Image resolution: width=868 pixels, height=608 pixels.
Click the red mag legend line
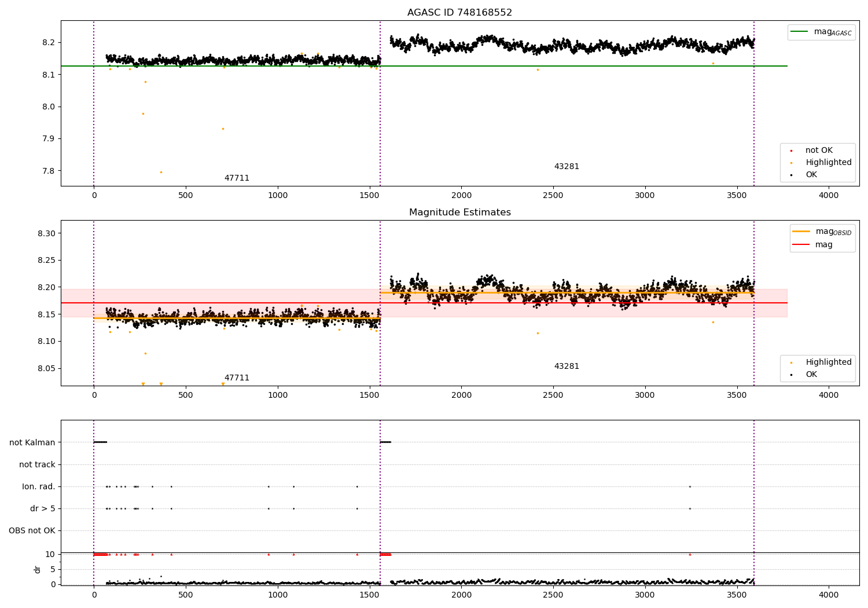tap(801, 244)
